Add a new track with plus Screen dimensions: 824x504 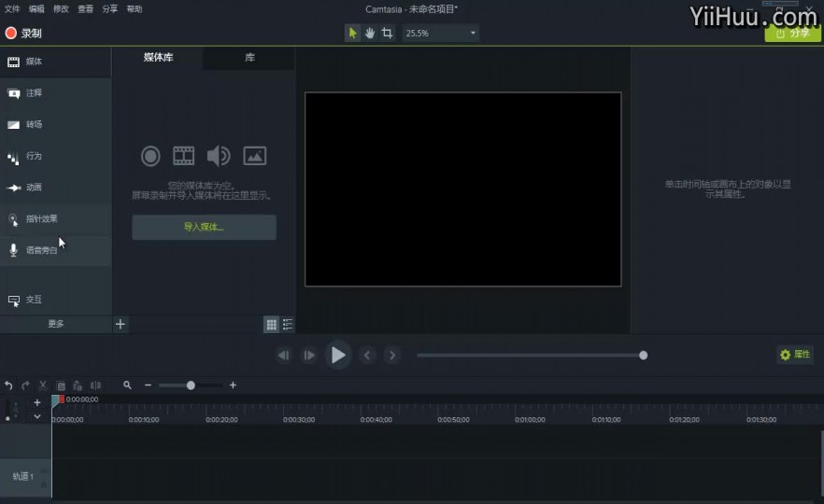click(37, 402)
